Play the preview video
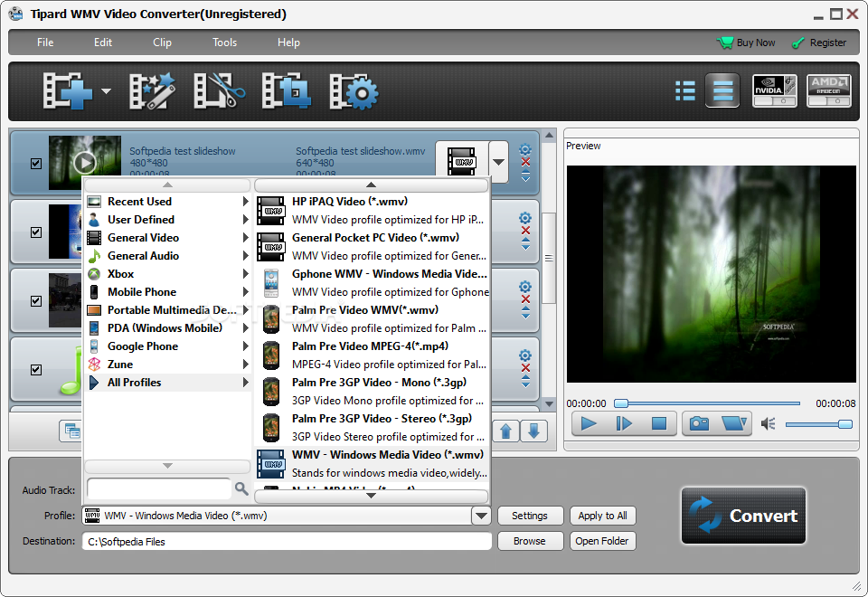The image size is (868, 597). (x=589, y=423)
